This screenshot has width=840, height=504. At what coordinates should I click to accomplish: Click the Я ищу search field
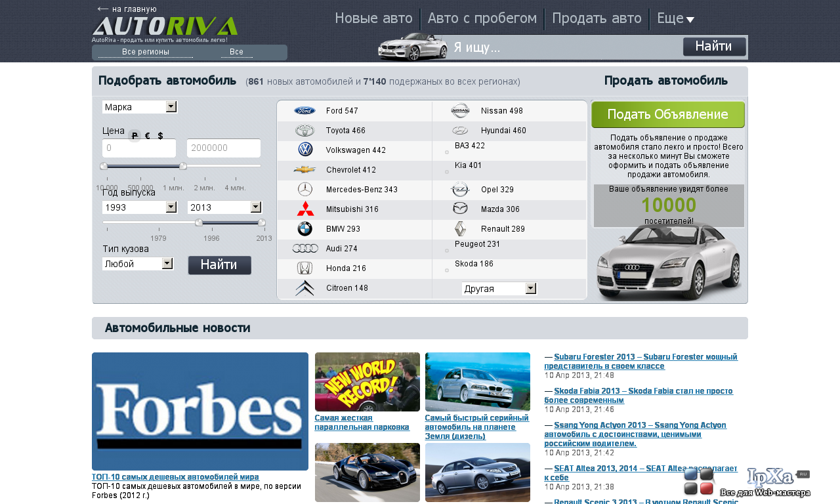click(x=566, y=47)
